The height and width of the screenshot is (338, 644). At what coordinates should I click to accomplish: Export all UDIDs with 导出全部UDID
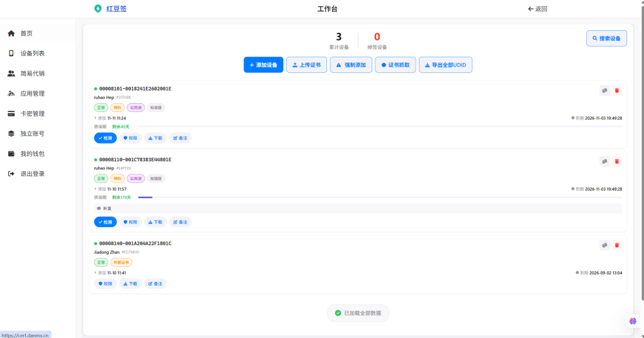pyautogui.click(x=445, y=65)
